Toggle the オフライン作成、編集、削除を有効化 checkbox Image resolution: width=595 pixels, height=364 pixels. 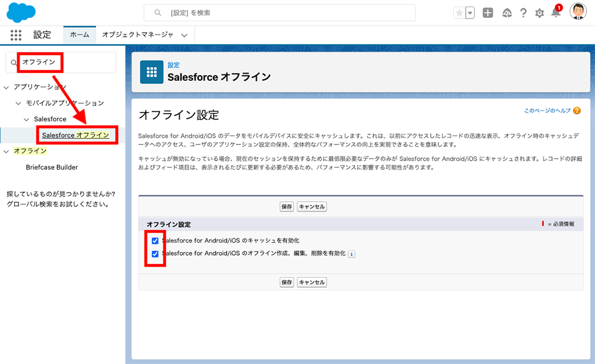[x=155, y=254]
